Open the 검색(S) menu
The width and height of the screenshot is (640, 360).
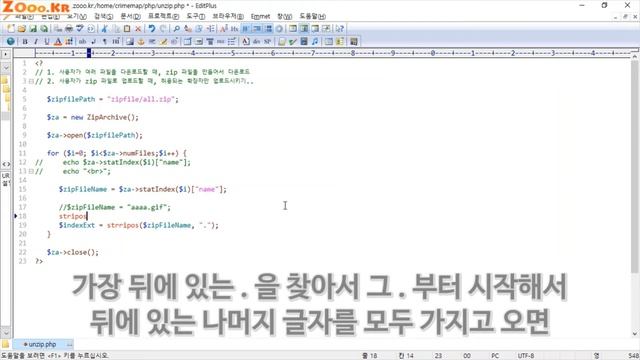103,16
